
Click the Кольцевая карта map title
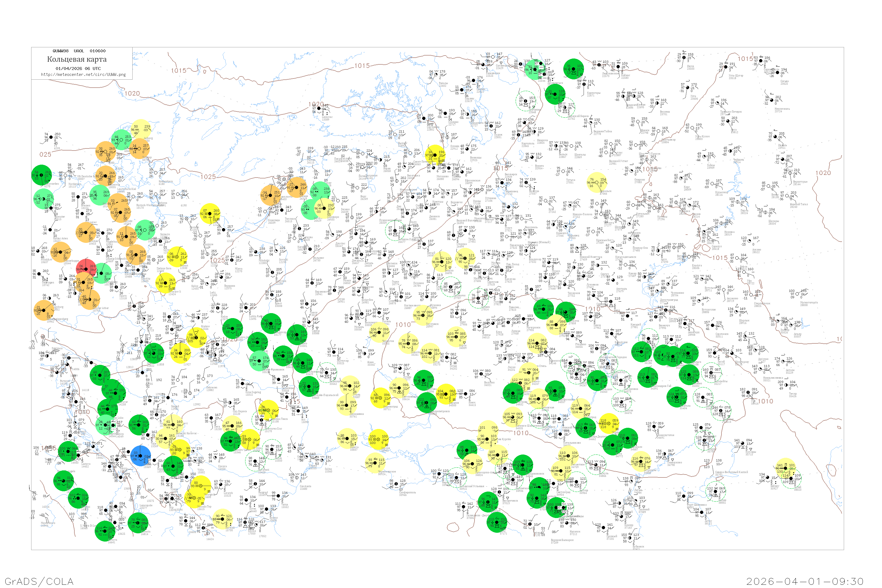pos(77,59)
